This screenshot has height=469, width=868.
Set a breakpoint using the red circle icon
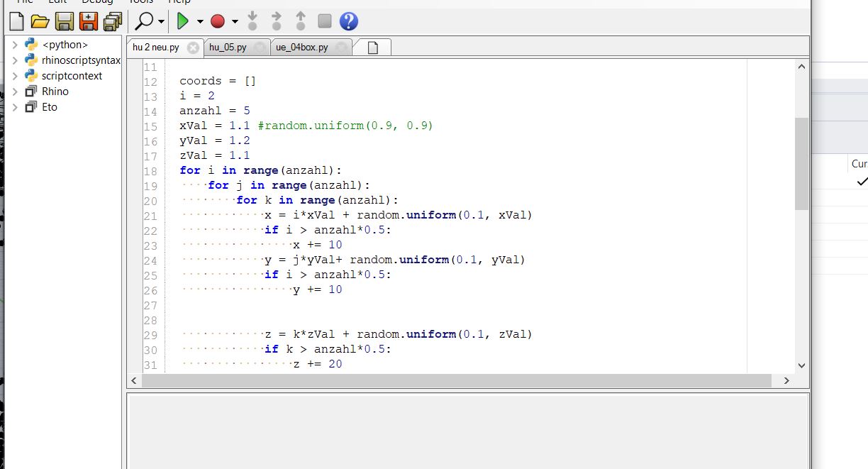click(x=218, y=21)
